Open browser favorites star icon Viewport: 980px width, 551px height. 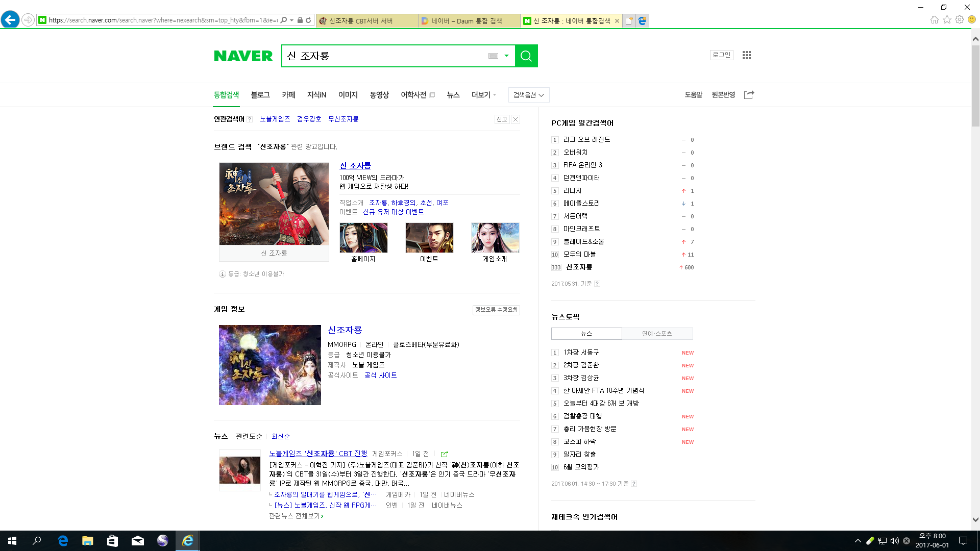[947, 20]
